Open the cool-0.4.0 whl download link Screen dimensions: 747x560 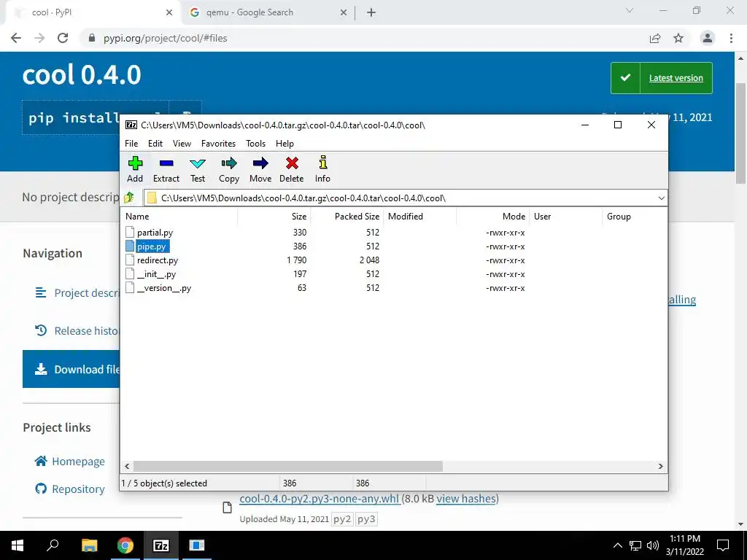[x=320, y=499]
